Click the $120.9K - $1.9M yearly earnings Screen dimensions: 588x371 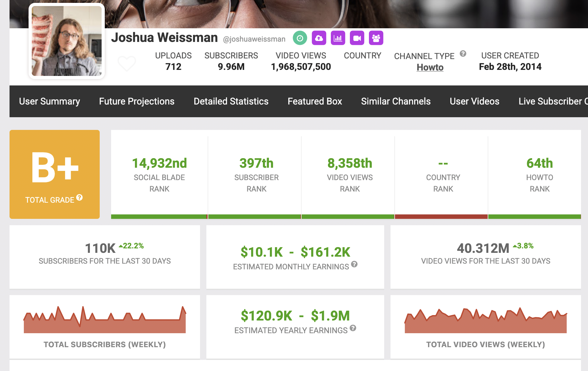click(295, 316)
